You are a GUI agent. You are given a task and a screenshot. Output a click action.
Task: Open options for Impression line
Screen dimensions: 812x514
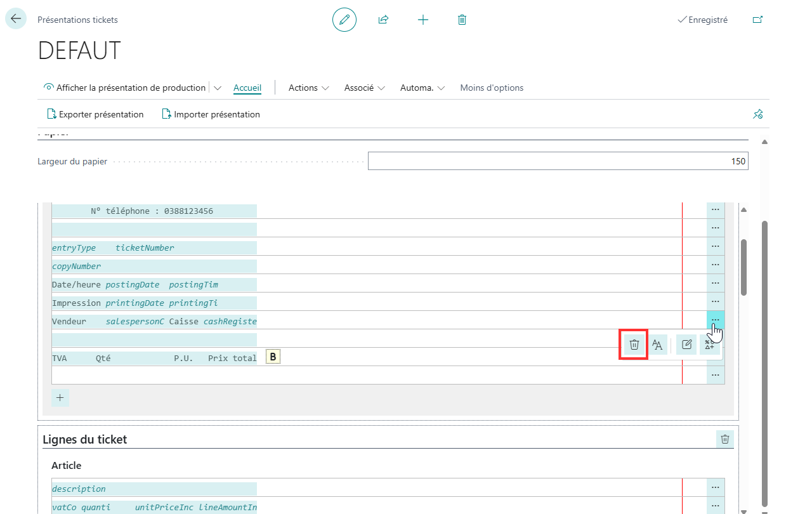[x=716, y=301]
